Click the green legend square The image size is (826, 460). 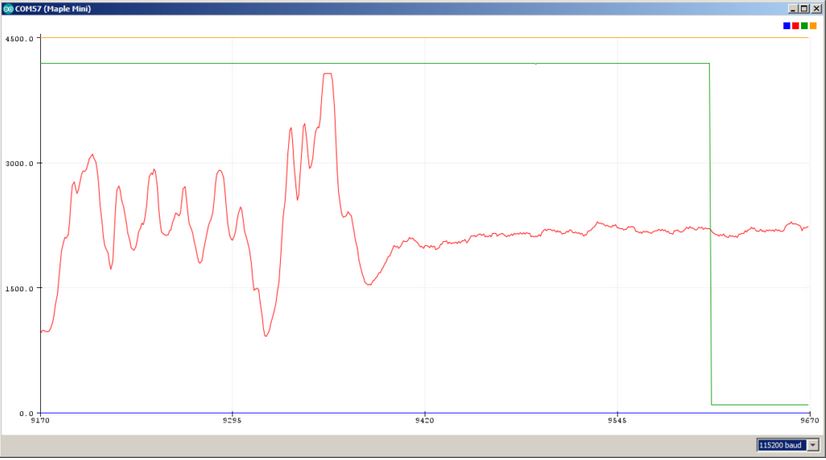[805, 25]
